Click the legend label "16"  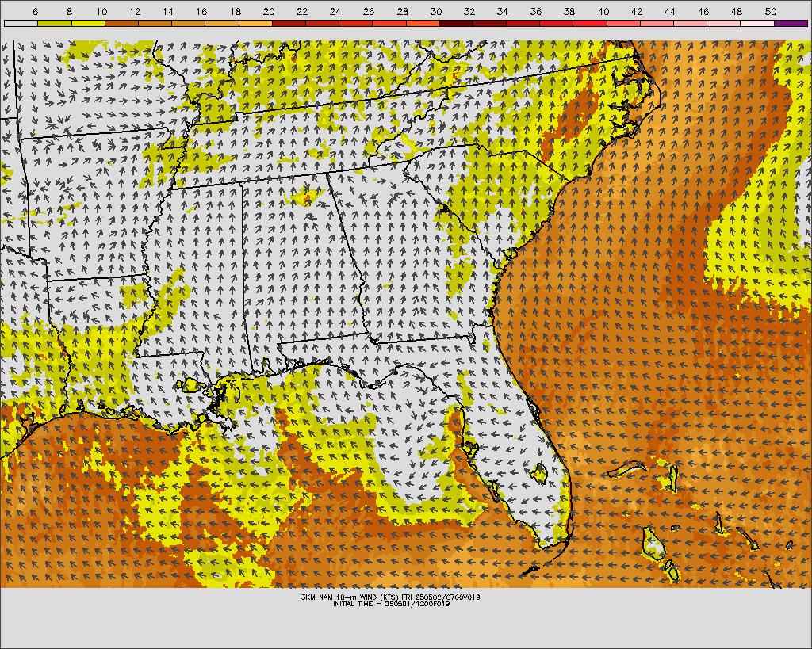click(x=202, y=11)
